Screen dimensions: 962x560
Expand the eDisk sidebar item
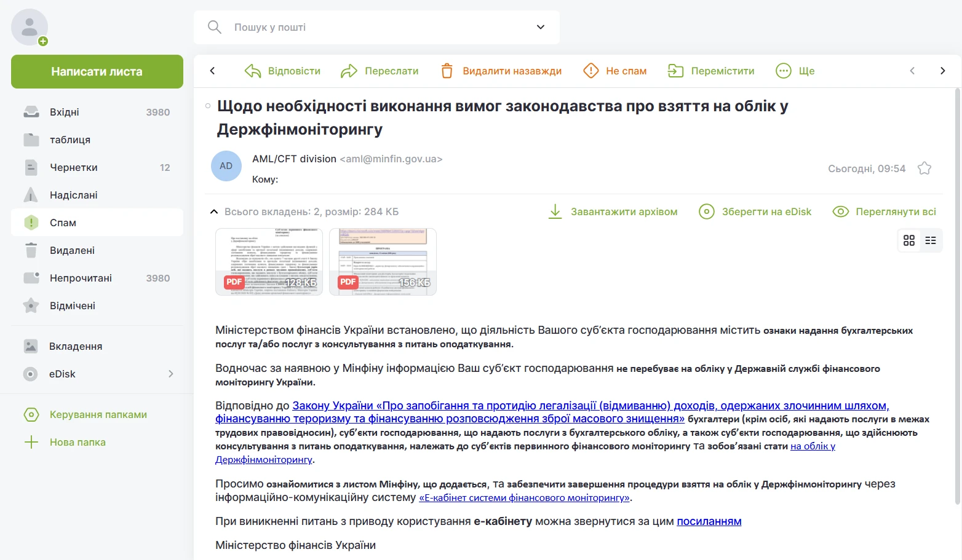(x=171, y=374)
